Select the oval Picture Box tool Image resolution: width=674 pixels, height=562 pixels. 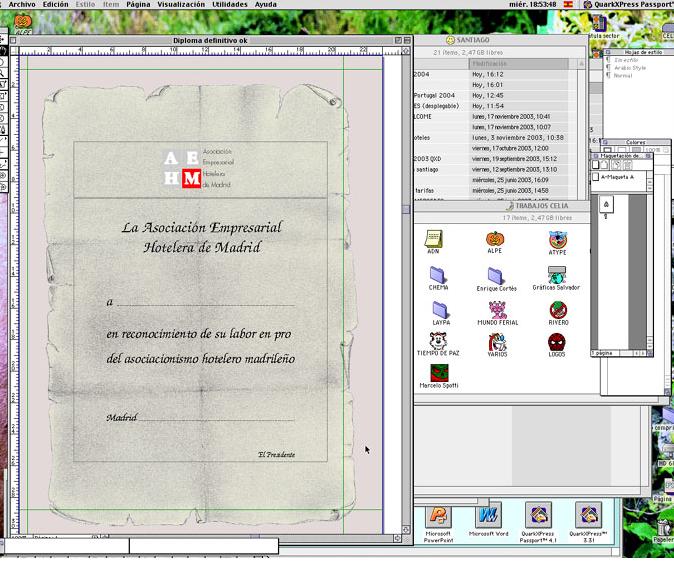click(3, 118)
